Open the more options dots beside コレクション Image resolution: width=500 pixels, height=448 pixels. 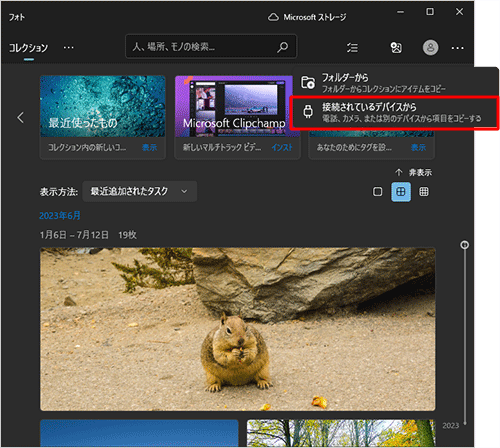[x=69, y=48]
